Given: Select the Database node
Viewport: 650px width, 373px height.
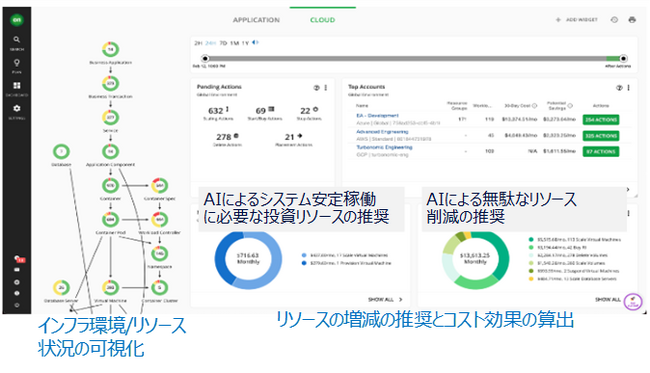Looking at the screenshot, I should [61, 151].
